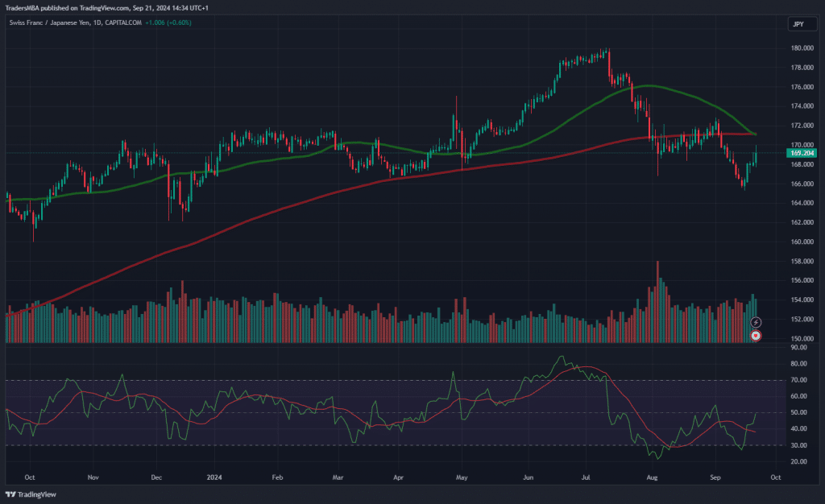Image resolution: width=825 pixels, height=504 pixels.
Task: Select the 2024 label on time axis
Action: (x=216, y=477)
